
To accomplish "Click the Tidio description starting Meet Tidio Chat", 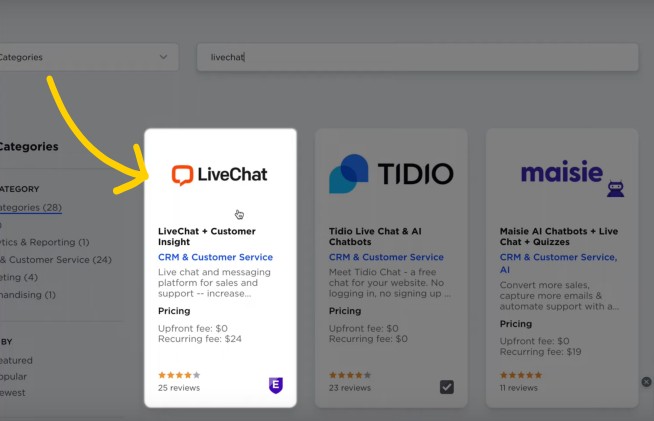I will coord(390,283).
